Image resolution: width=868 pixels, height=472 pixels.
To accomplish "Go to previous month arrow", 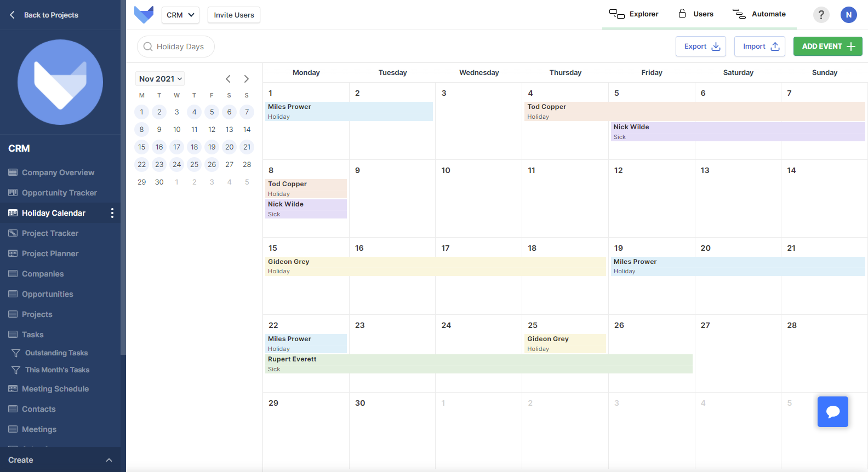I will tap(229, 79).
